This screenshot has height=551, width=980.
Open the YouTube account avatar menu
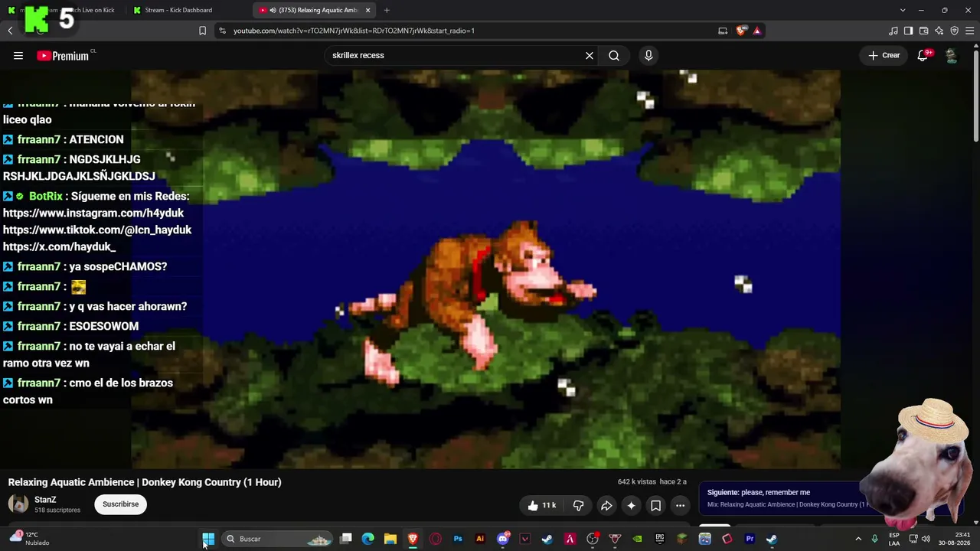coord(951,55)
